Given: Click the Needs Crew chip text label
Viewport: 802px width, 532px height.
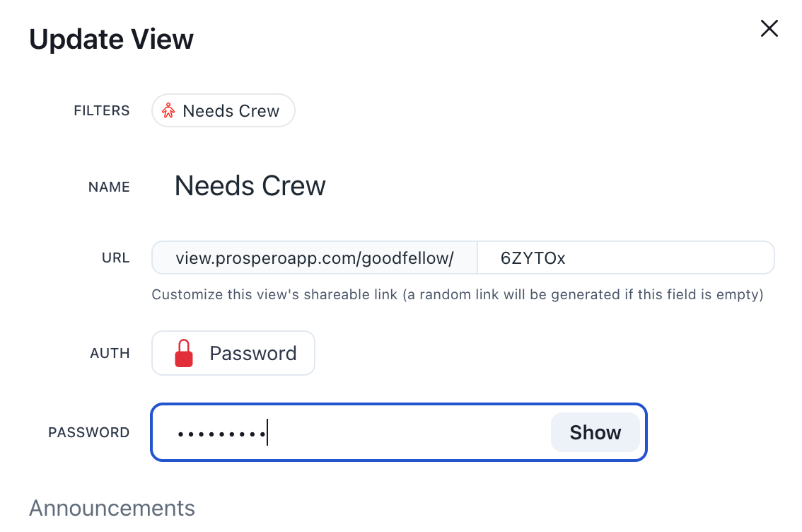Looking at the screenshot, I should click(x=231, y=110).
